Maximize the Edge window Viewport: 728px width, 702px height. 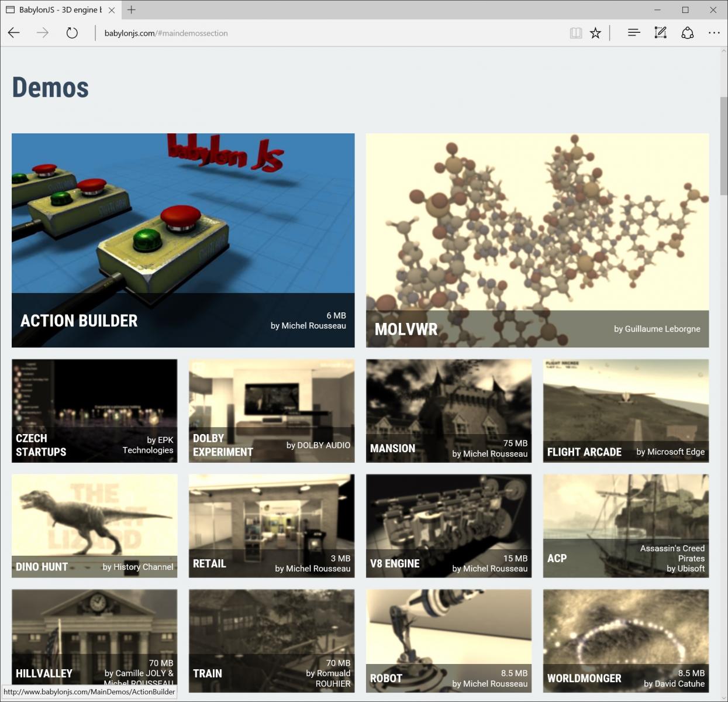(685, 10)
